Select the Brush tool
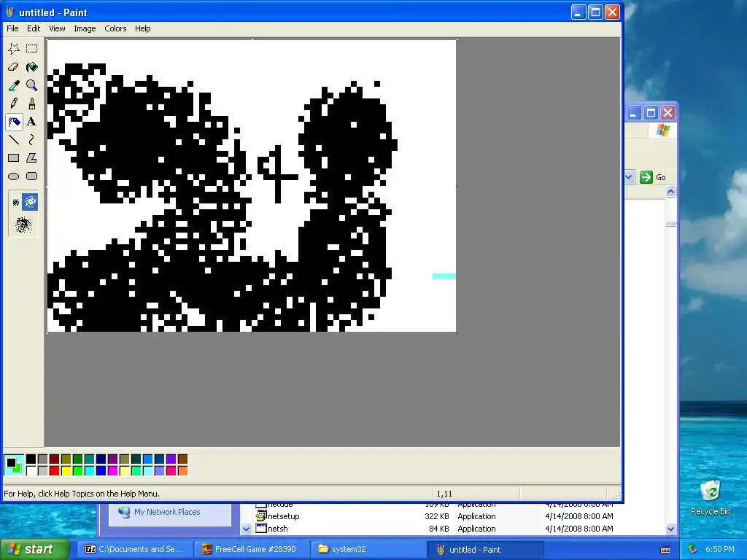The width and height of the screenshot is (747, 560). (32, 104)
